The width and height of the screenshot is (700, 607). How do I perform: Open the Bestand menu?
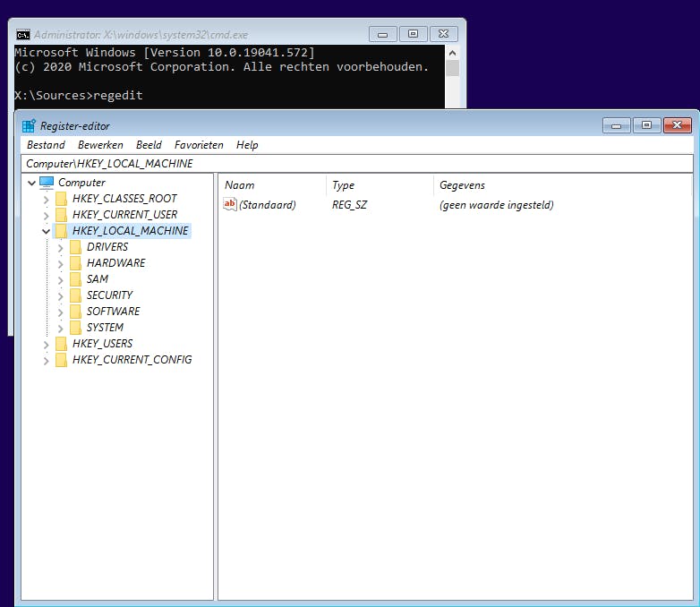click(46, 145)
